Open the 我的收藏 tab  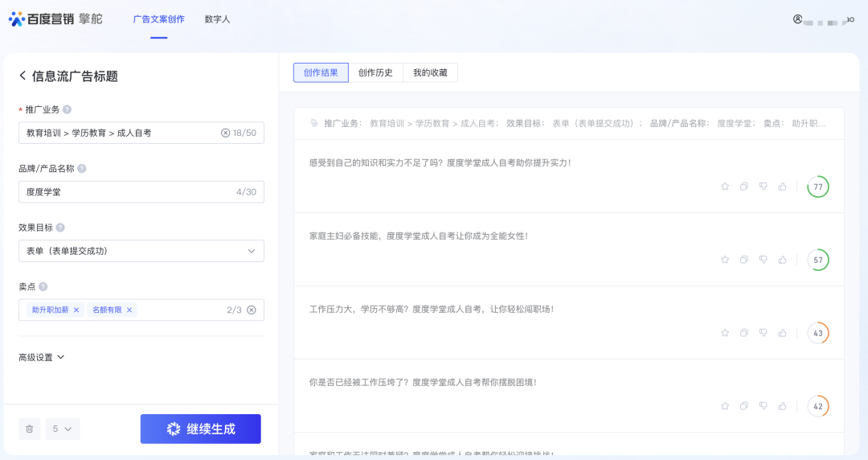tap(430, 72)
